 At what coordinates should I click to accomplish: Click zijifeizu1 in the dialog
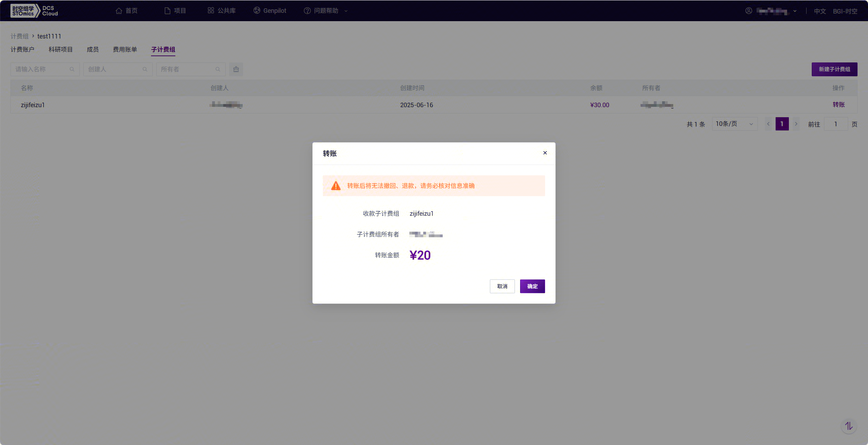point(422,214)
